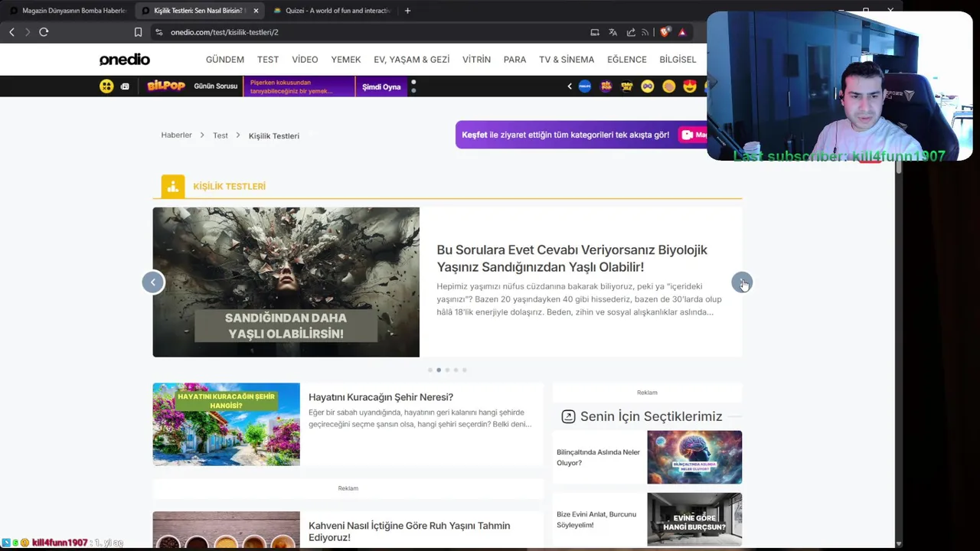This screenshot has width=980, height=551.
Task: Select the third carousel pagination dot
Action: 447,370
